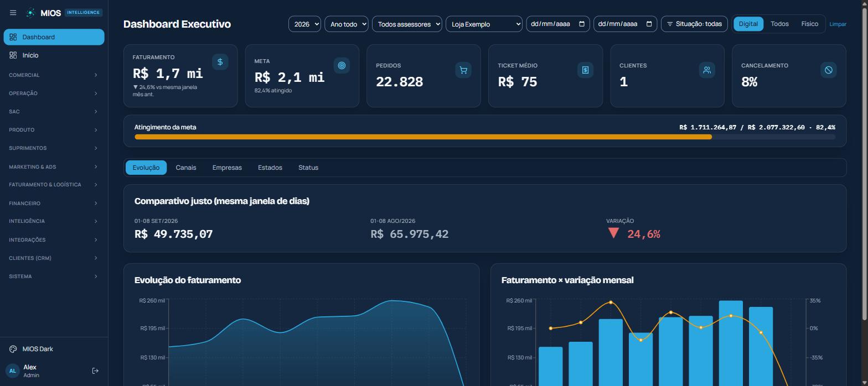Click the shopping cart icon on Pedidos card
This screenshot has height=386, width=868.
tap(463, 70)
